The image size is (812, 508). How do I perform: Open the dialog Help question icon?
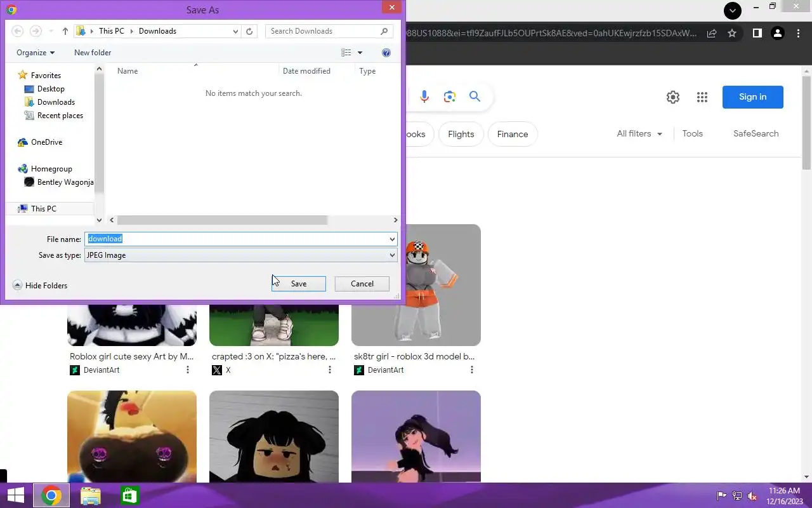[386, 53]
